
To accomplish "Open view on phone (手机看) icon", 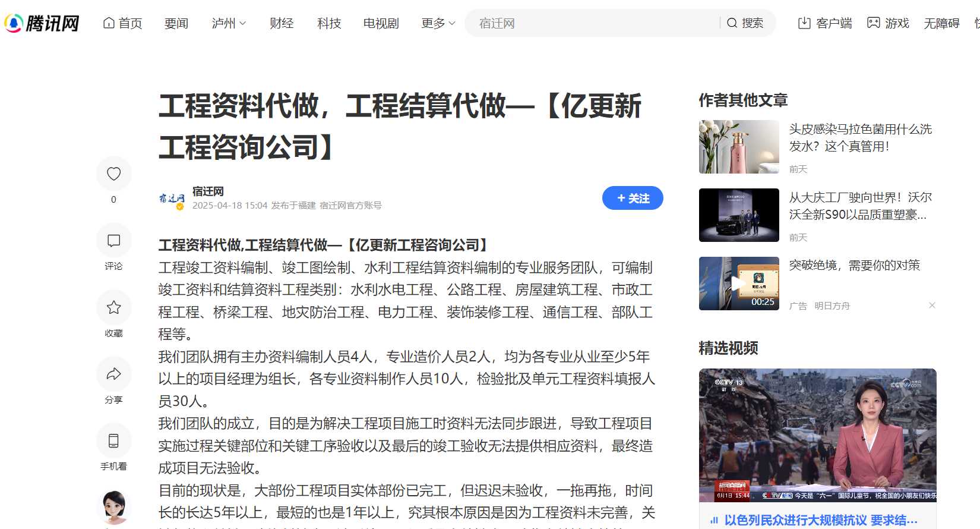I will pos(113,440).
